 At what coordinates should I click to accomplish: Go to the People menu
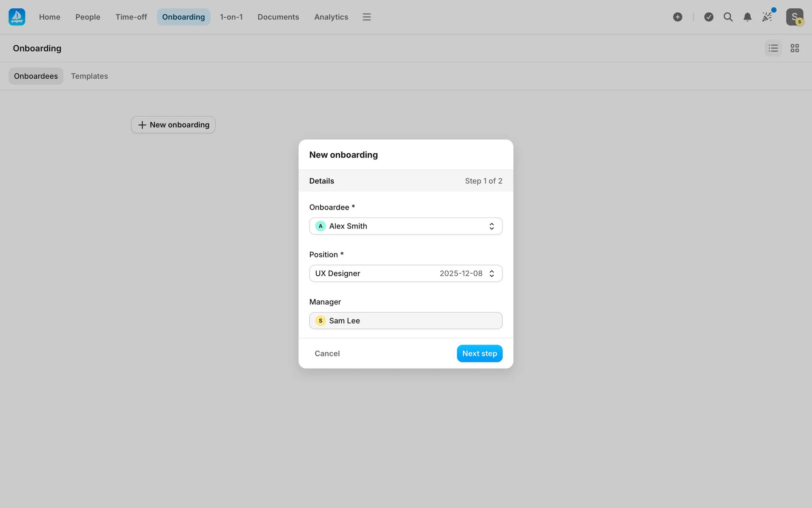point(88,17)
